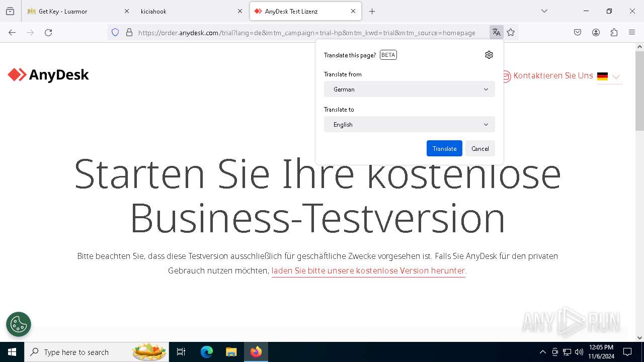Click the Translate button

pos(444,148)
